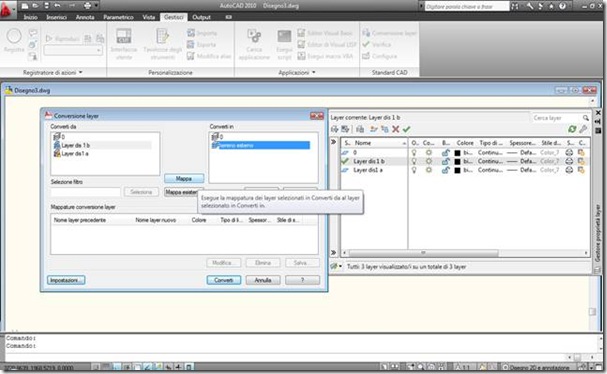Toggle lock icon for layer 0
Viewport: 607px width, 374px height.
pyautogui.click(x=446, y=153)
